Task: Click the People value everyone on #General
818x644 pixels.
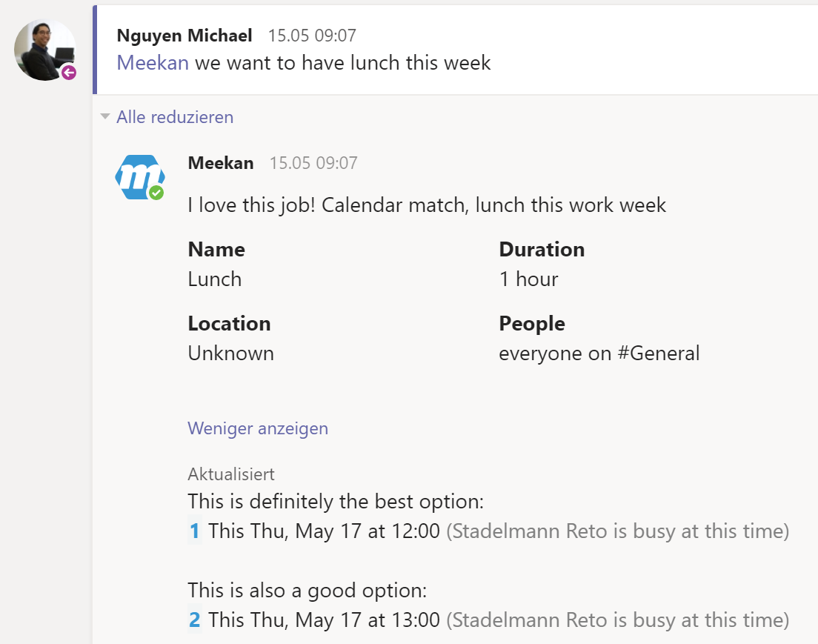Action: click(599, 353)
